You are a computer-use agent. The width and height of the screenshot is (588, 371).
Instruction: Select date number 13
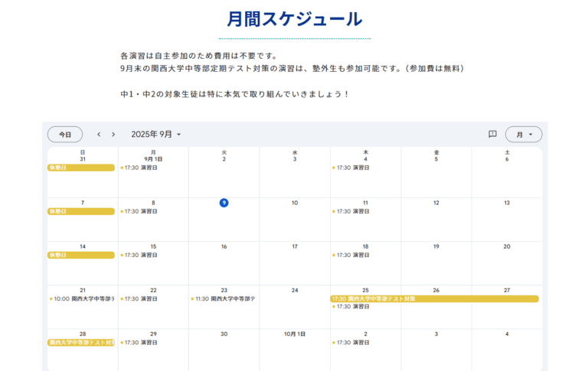click(507, 203)
